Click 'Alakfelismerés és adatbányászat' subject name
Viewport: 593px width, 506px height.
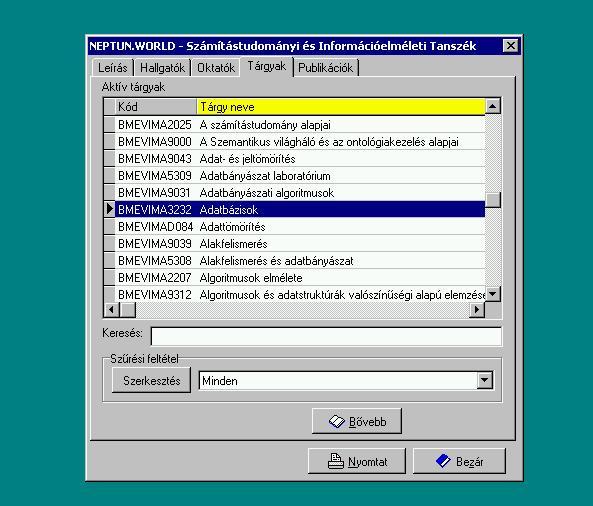276,261
